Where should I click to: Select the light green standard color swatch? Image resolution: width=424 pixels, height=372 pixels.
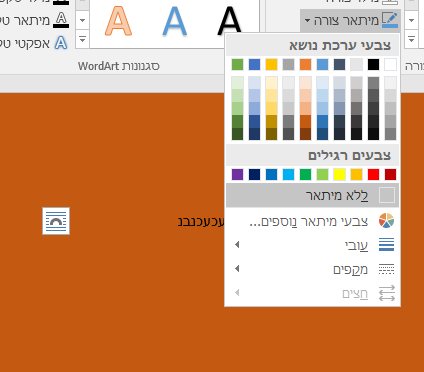click(x=322, y=174)
